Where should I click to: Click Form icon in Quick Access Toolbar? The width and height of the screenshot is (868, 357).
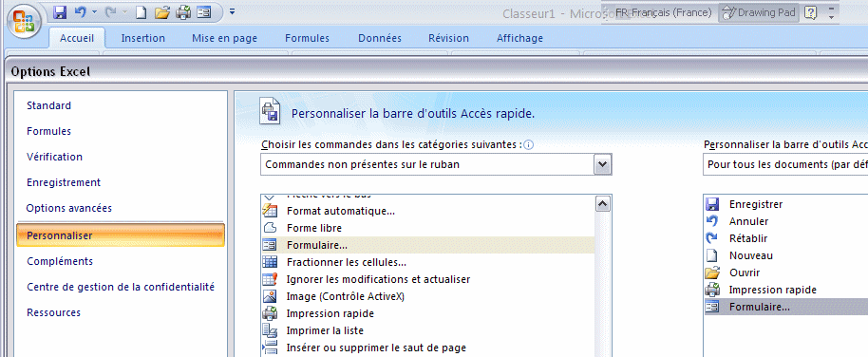[204, 11]
